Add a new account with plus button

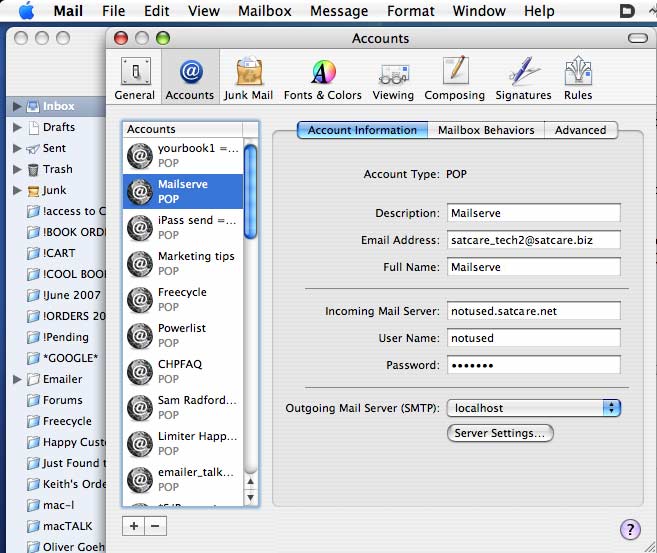[134, 525]
